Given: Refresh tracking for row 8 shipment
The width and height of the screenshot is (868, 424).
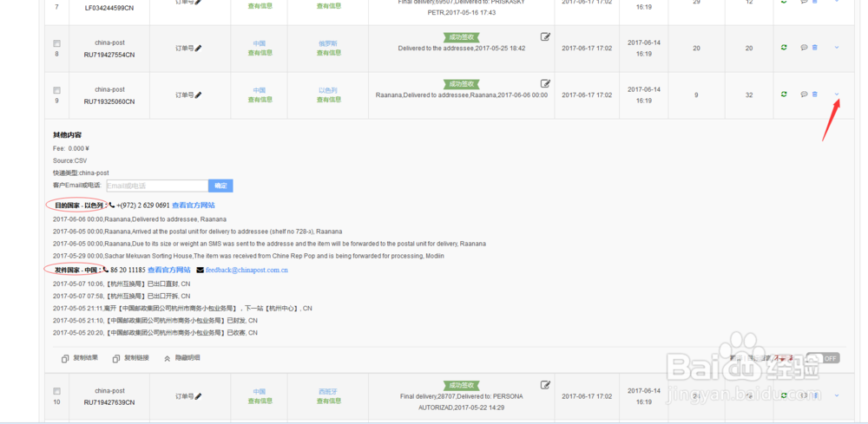Looking at the screenshot, I should (784, 48).
